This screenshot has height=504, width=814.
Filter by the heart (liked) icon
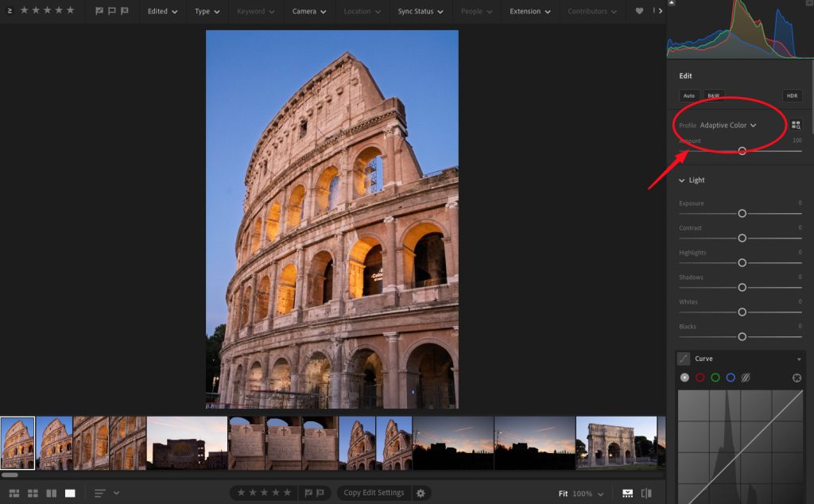[640, 11]
